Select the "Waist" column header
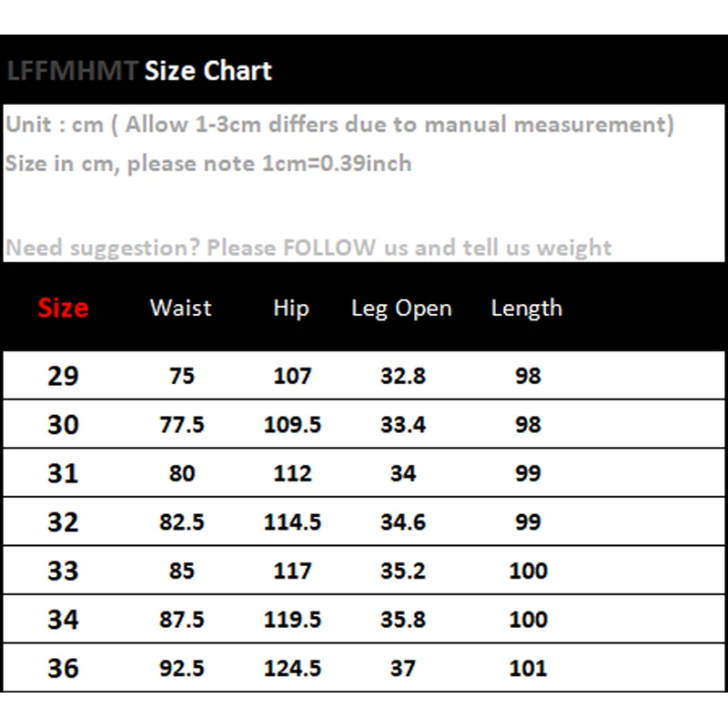728x728 pixels. click(x=181, y=308)
